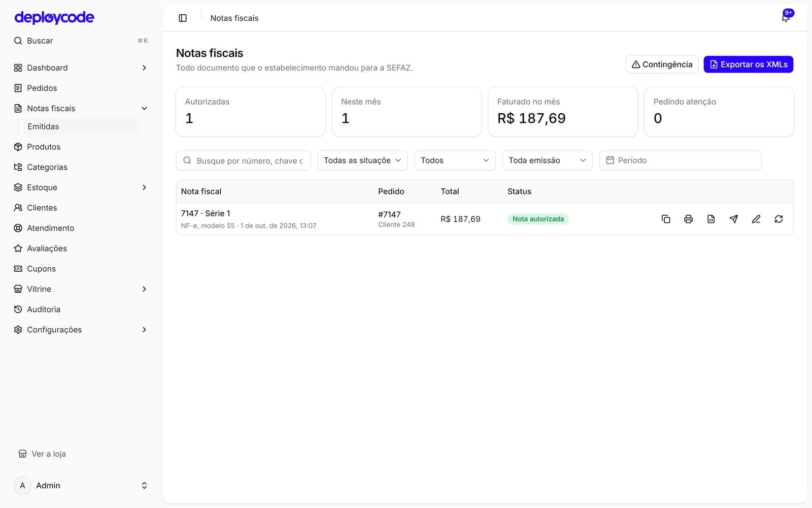The image size is (812, 508).
Task: Select the Emitidas submenu item
Action: coord(81,126)
